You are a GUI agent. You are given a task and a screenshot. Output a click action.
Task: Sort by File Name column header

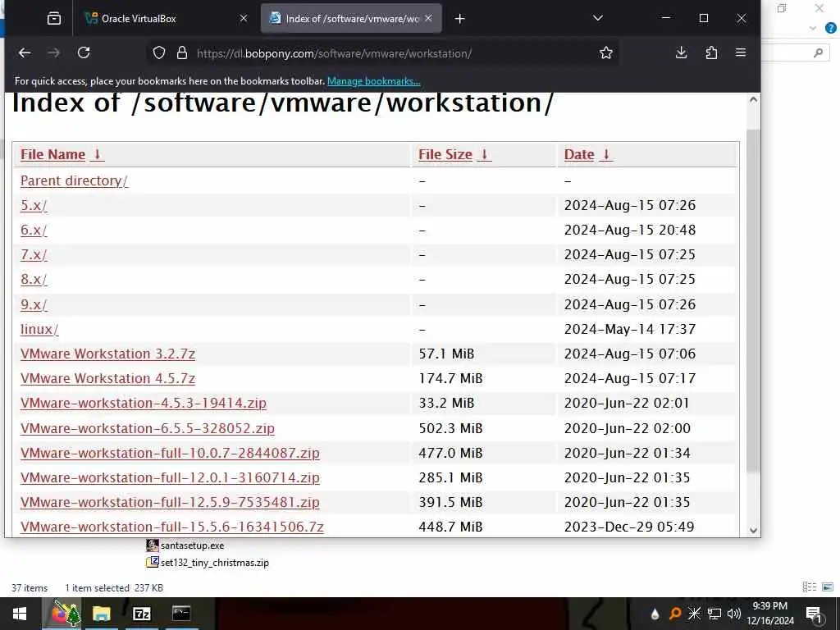point(62,154)
